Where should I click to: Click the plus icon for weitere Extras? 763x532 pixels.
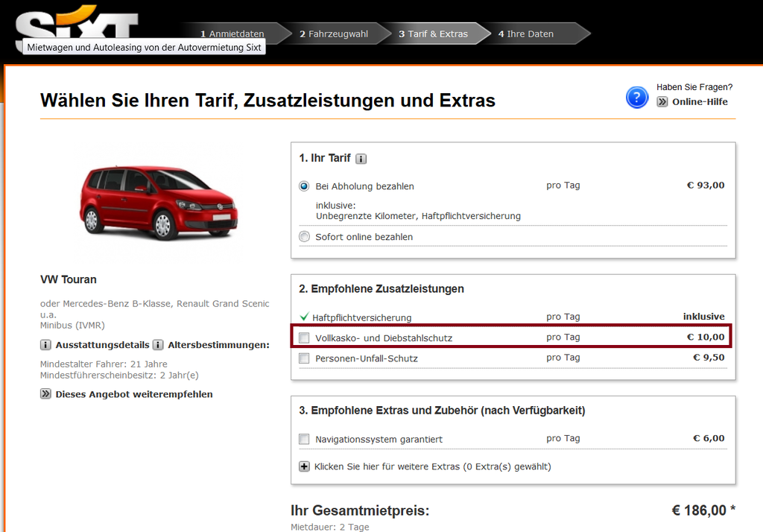coord(304,466)
